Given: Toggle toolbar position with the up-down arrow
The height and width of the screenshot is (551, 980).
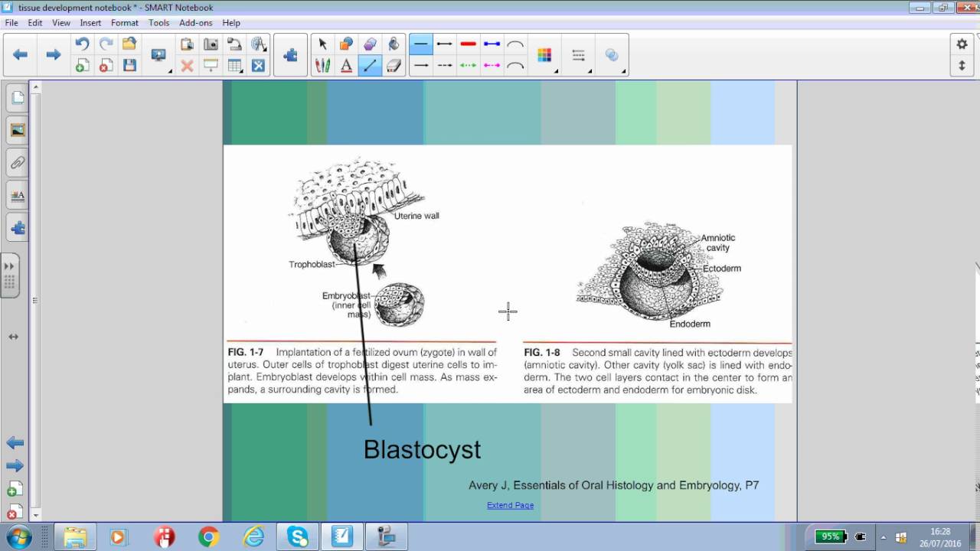Looking at the screenshot, I should [x=962, y=66].
